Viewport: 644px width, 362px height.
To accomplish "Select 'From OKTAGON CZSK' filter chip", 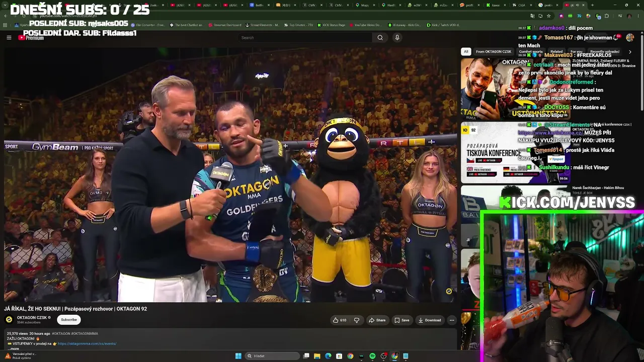I will [x=494, y=51].
